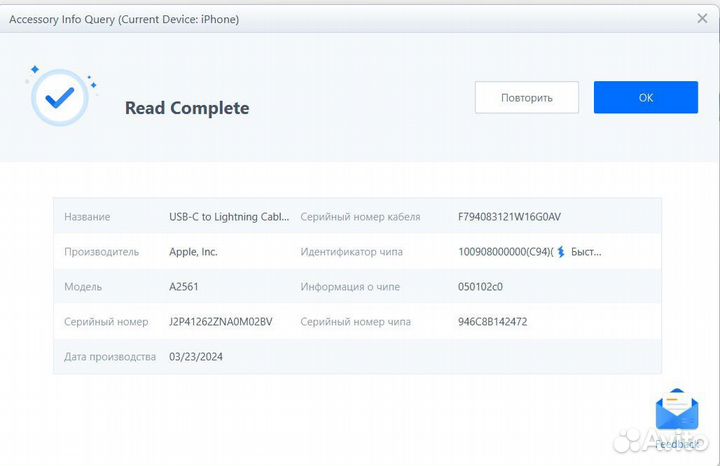Image resolution: width=720 pixels, height=466 pixels.
Task: Click the fast-charge lightning icon
Action: [x=561, y=252]
